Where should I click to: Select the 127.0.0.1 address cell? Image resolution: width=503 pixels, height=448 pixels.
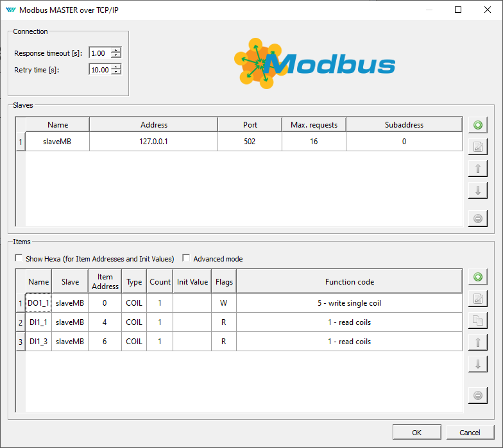point(154,141)
